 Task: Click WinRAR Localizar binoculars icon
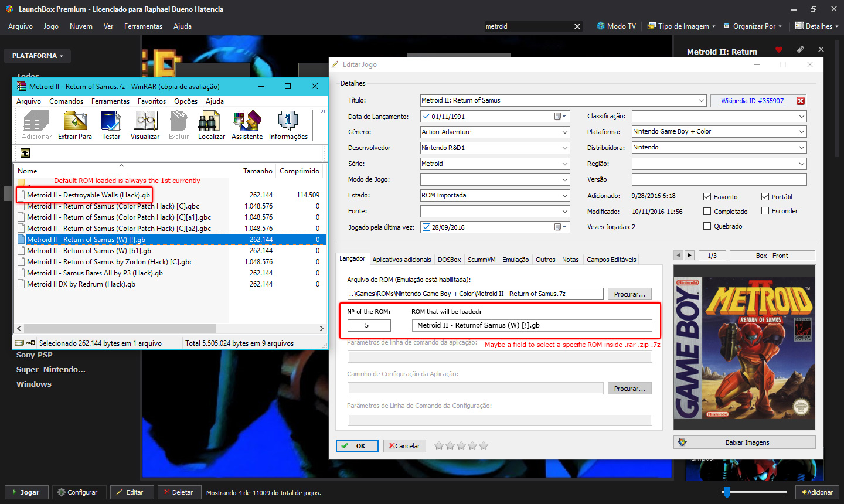[x=211, y=125]
